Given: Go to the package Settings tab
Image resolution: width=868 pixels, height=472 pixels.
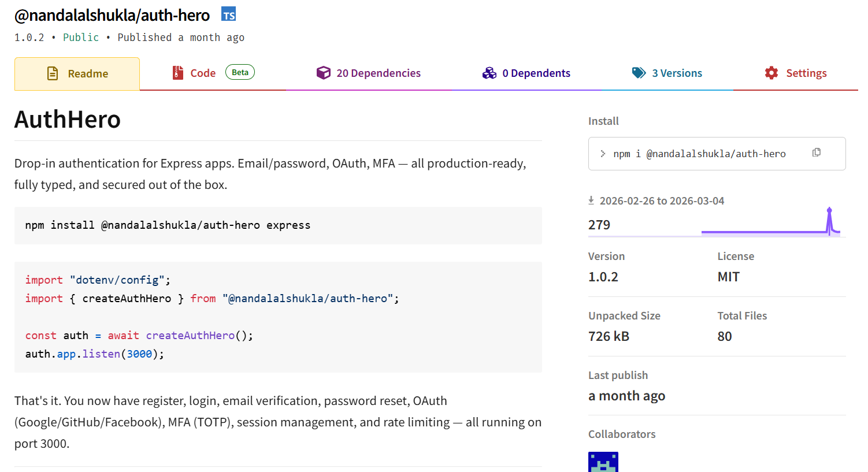Looking at the screenshot, I should pos(806,73).
